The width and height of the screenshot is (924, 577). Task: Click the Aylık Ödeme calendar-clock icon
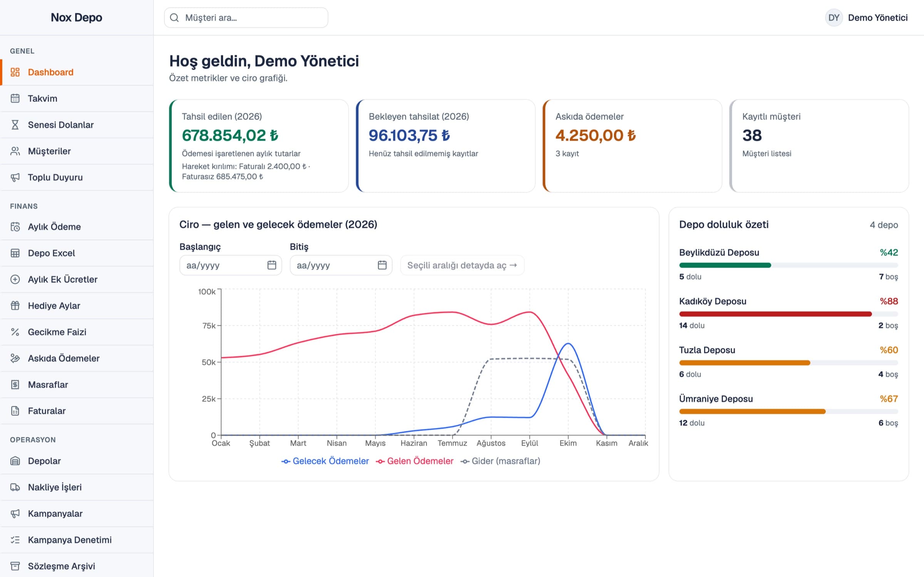tap(15, 227)
